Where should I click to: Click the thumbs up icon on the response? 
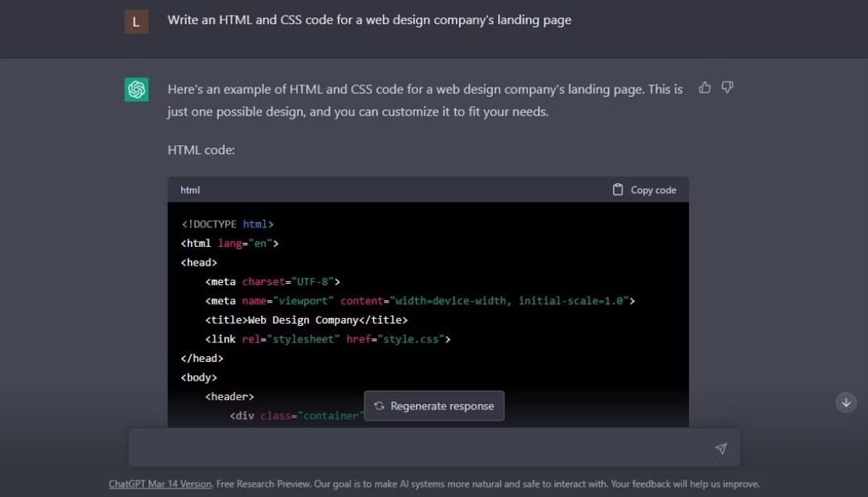(x=705, y=88)
